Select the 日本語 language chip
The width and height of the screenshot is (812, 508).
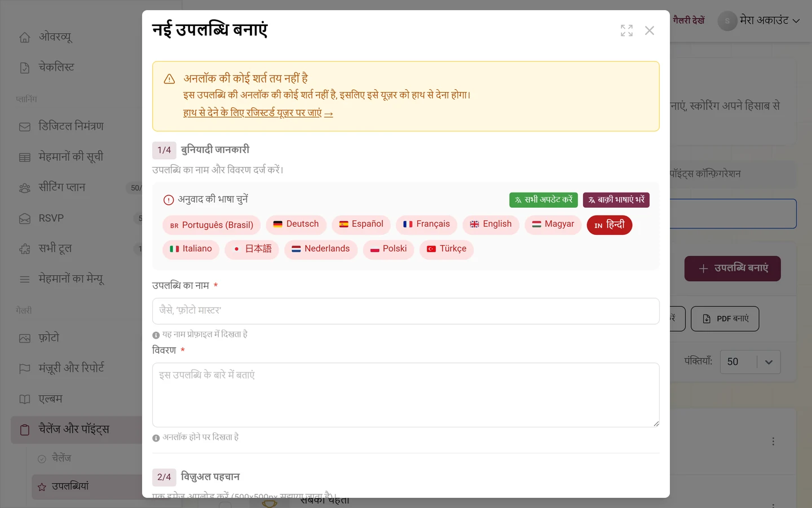click(x=251, y=249)
